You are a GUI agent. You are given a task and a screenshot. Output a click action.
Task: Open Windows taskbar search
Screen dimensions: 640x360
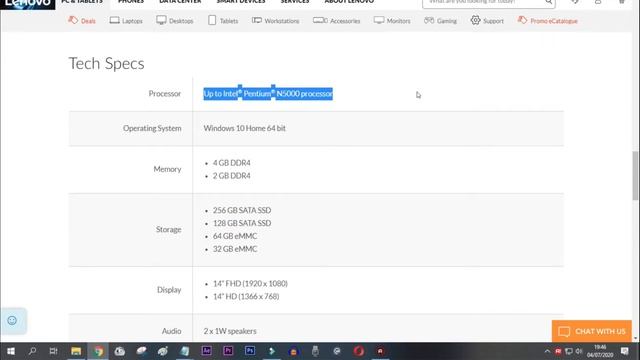coord(32,351)
